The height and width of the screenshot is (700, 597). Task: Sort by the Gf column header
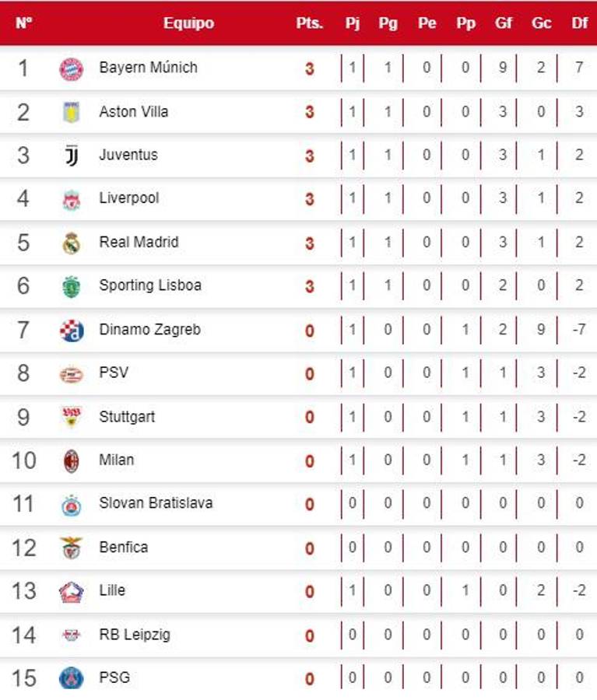point(504,23)
